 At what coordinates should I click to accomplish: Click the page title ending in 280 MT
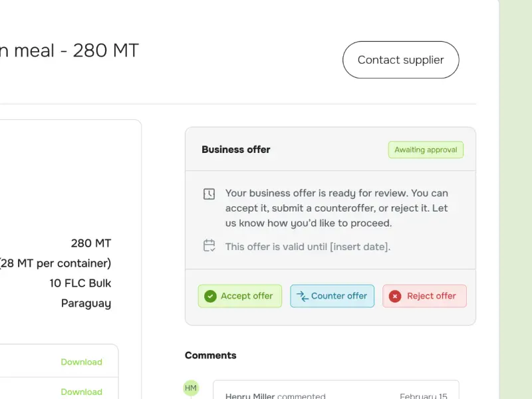point(69,51)
